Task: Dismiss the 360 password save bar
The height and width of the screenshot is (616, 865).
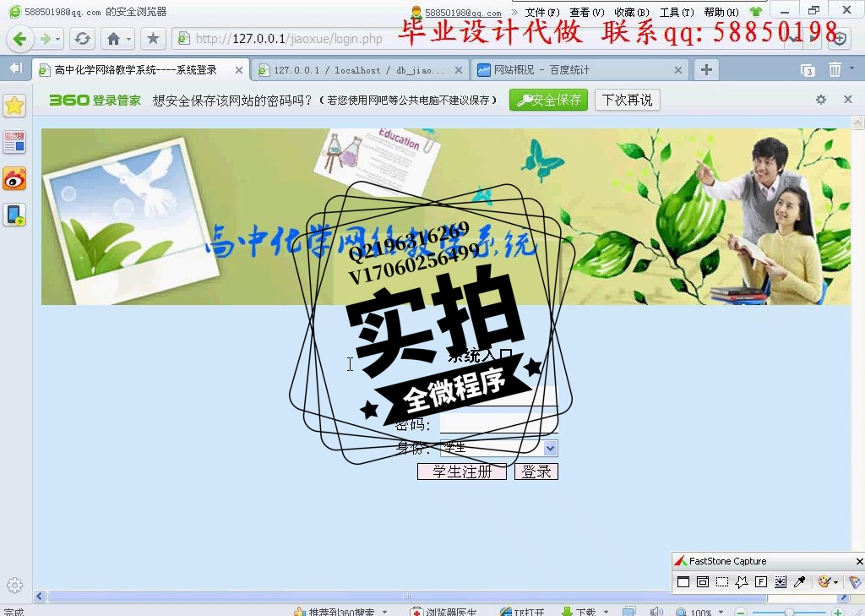Action: pyautogui.click(x=848, y=100)
